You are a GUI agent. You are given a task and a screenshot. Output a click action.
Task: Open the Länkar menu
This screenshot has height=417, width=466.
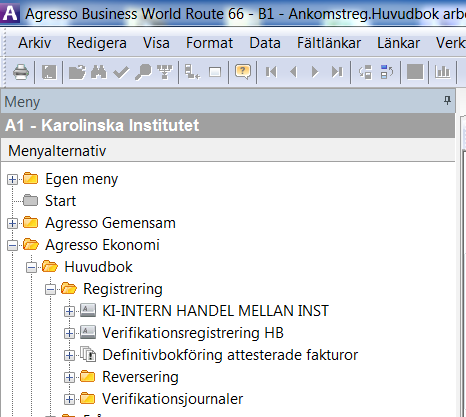[398, 43]
